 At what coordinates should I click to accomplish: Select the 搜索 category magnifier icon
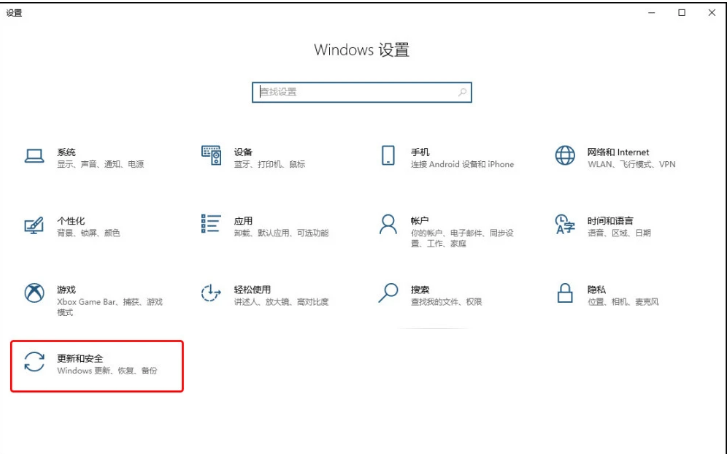coord(388,292)
